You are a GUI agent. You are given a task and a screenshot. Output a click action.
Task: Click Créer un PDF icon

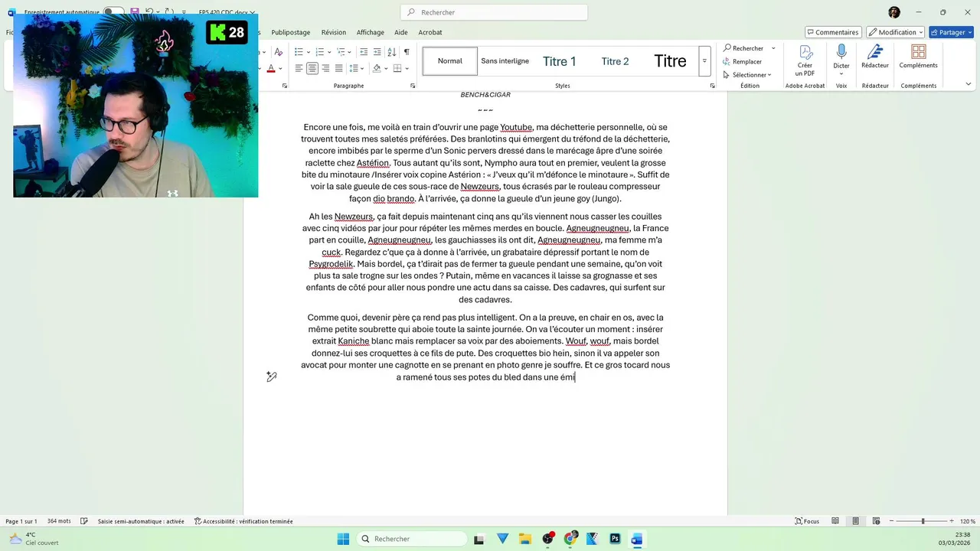pos(805,60)
